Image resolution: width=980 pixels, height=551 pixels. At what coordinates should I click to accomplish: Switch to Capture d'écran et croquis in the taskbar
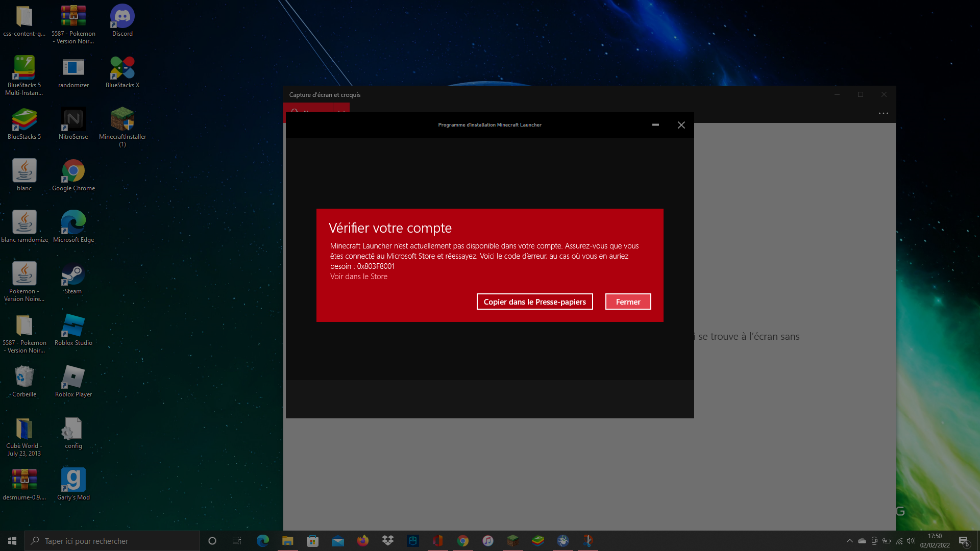[588, 541]
